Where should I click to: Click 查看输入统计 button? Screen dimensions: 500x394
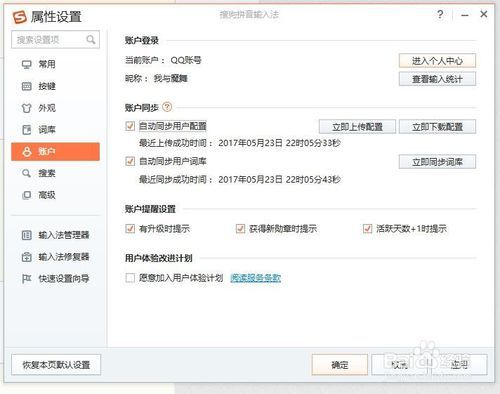[x=437, y=79]
